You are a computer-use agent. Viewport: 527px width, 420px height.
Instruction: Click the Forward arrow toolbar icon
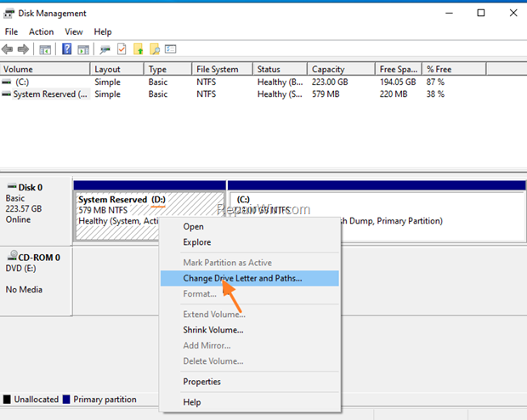click(23, 49)
